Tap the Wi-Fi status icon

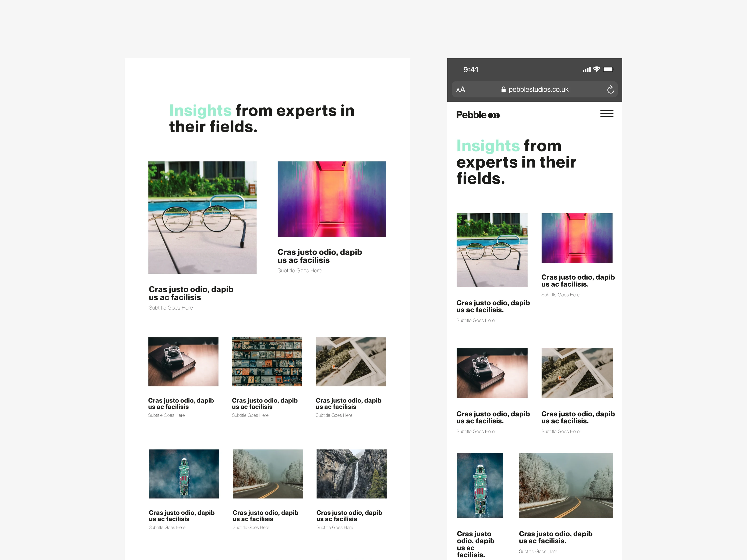(597, 69)
